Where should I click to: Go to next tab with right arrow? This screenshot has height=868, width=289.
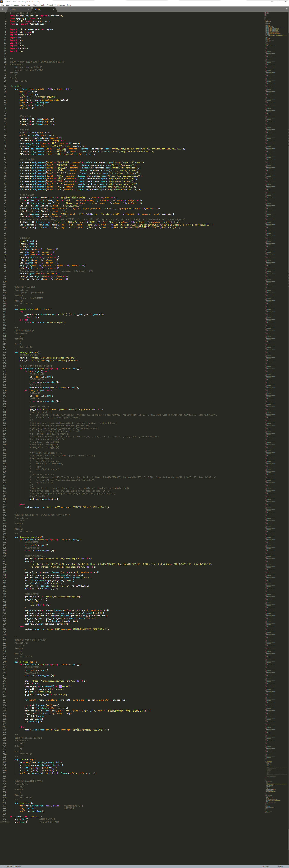pyautogui.click(x=4, y=9)
